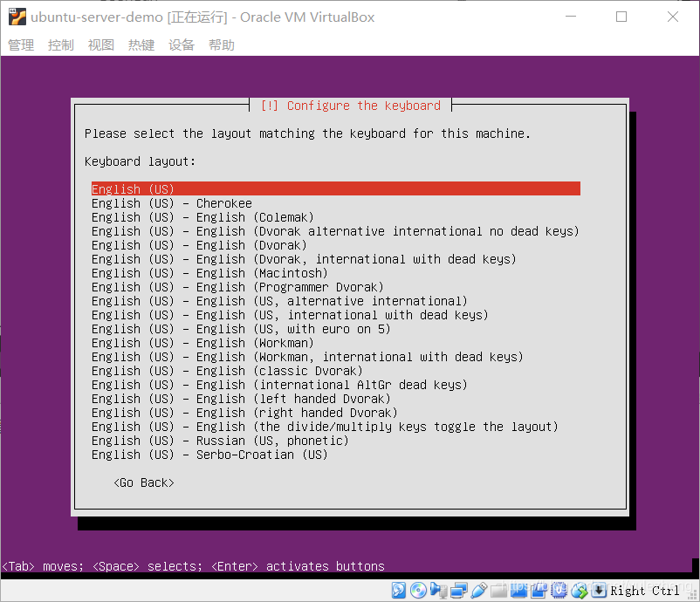Open the 帮助 menu
Image resolution: width=700 pixels, height=602 pixels.
point(222,45)
